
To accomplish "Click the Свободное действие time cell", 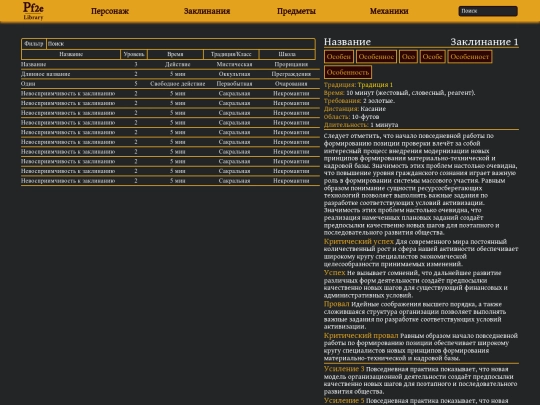I will [178, 84].
